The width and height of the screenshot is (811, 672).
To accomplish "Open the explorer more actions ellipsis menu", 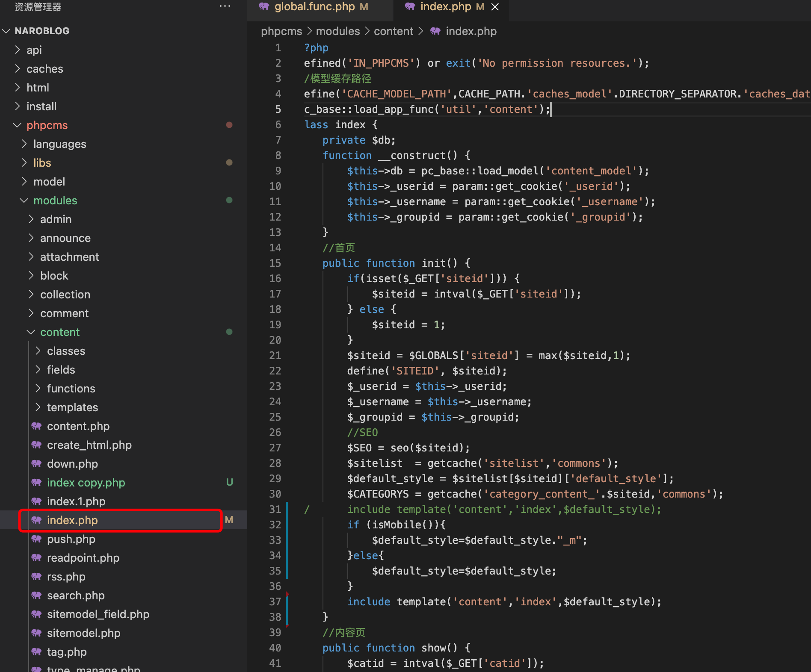I will coord(225,6).
